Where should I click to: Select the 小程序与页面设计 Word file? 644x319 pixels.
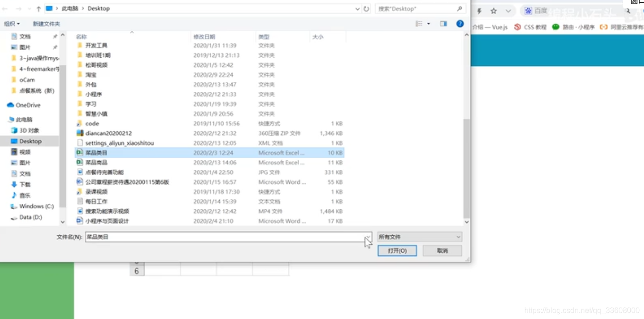point(107,221)
